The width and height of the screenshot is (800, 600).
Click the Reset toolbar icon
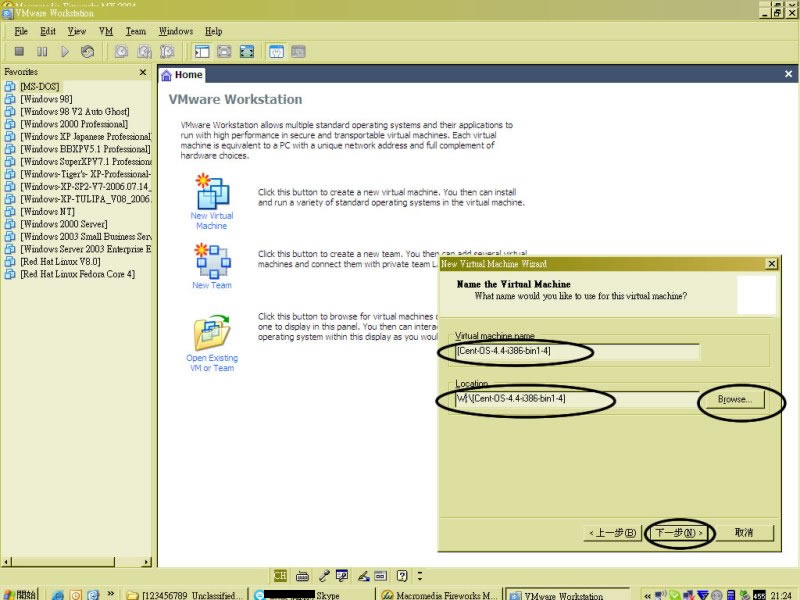click(87, 52)
